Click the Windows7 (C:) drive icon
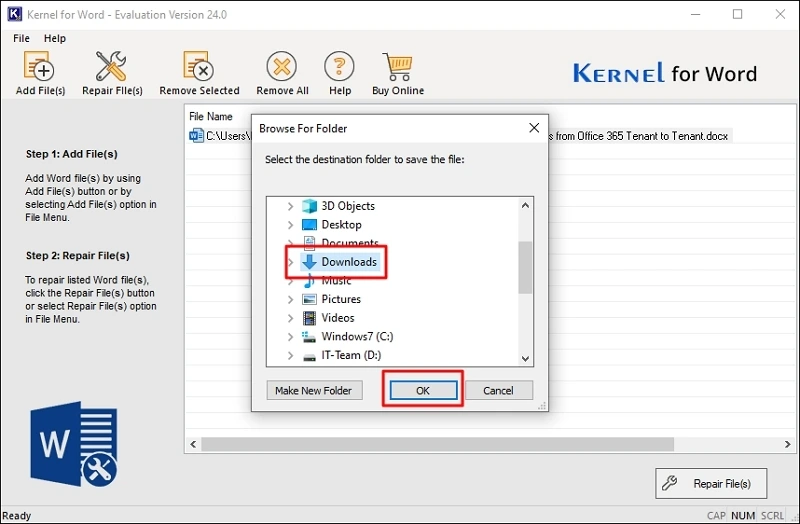The width and height of the screenshot is (800, 524). (x=309, y=337)
